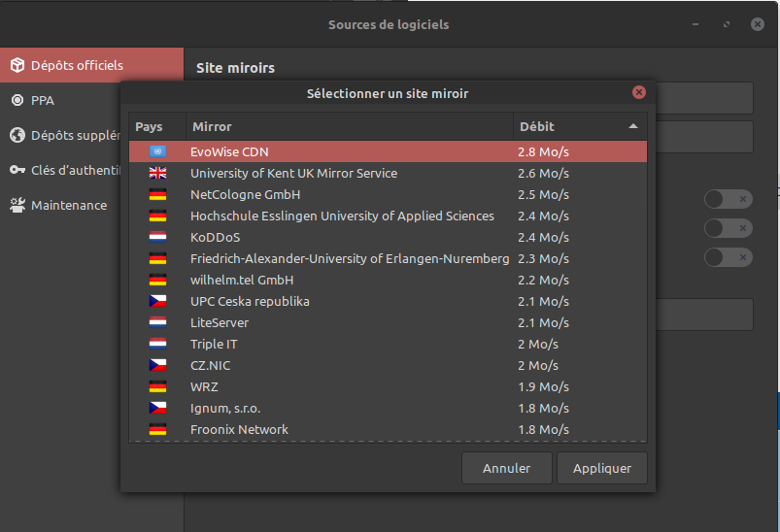Screen dimensions: 780x532
Task: Click the globe icon for Dépôts supplémentaires
Action: pos(17,135)
